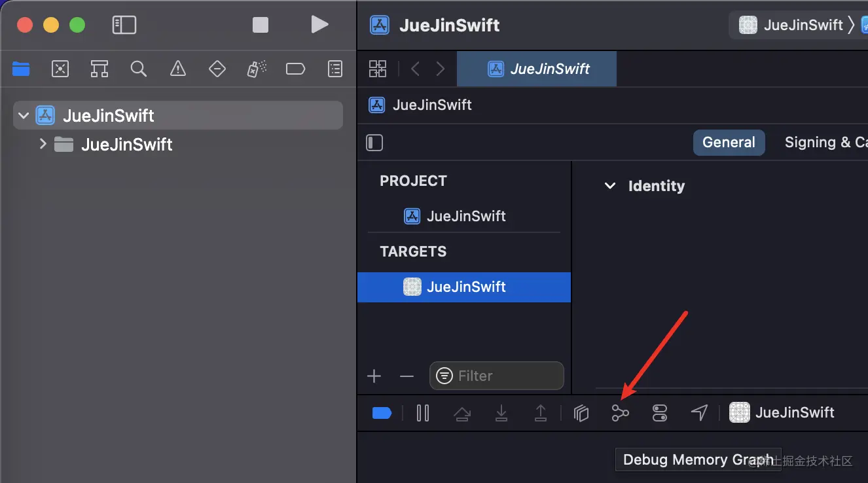Click JueJinSwift in the editor breadcrumb bar
868x483 pixels.
(421, 105)
